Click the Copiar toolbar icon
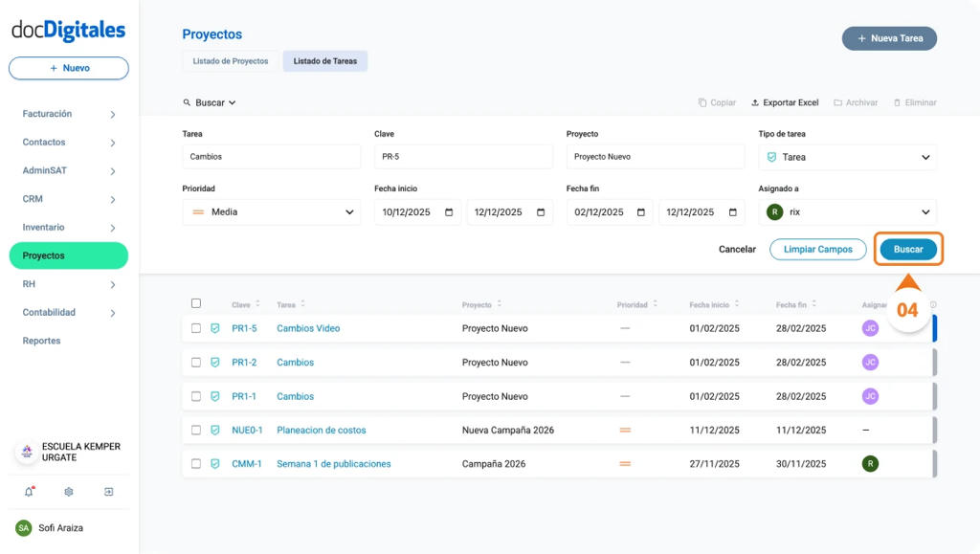 coord(702,102)
